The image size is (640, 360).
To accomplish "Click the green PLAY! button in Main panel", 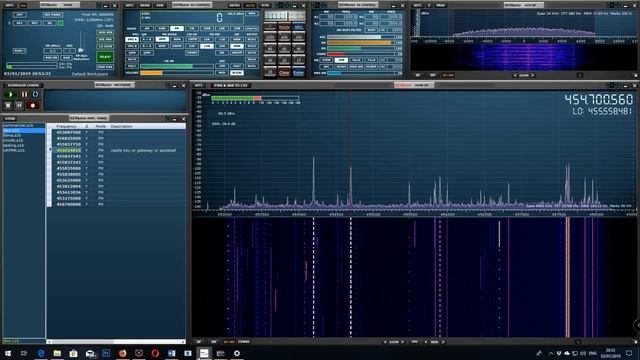I will [105, 57].
